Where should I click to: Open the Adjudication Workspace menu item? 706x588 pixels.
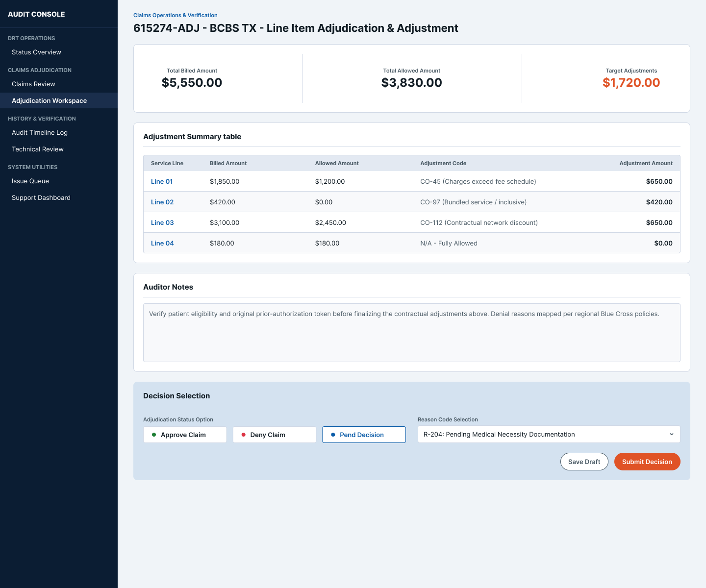pos(59,100)
